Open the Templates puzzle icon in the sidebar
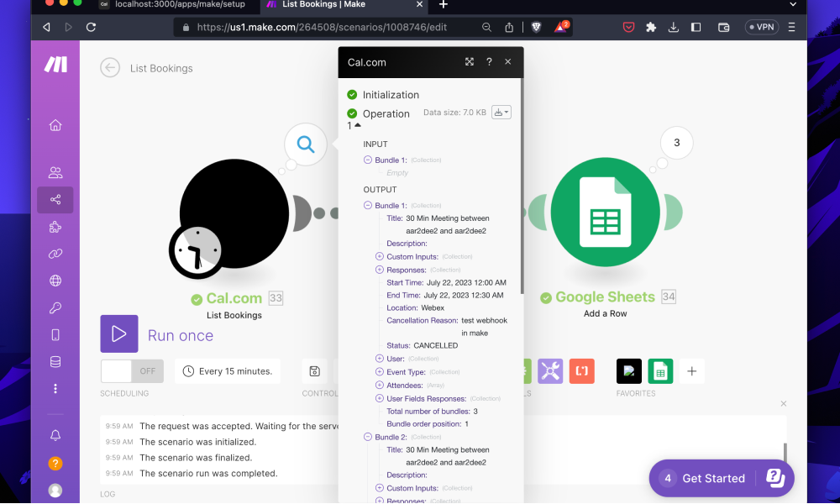The height and width of the screenshot is (504, 840). (55, 227)
